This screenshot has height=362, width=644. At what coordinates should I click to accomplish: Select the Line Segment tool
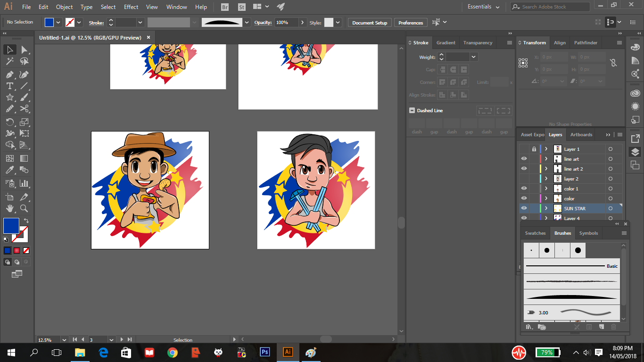(25, 86)
